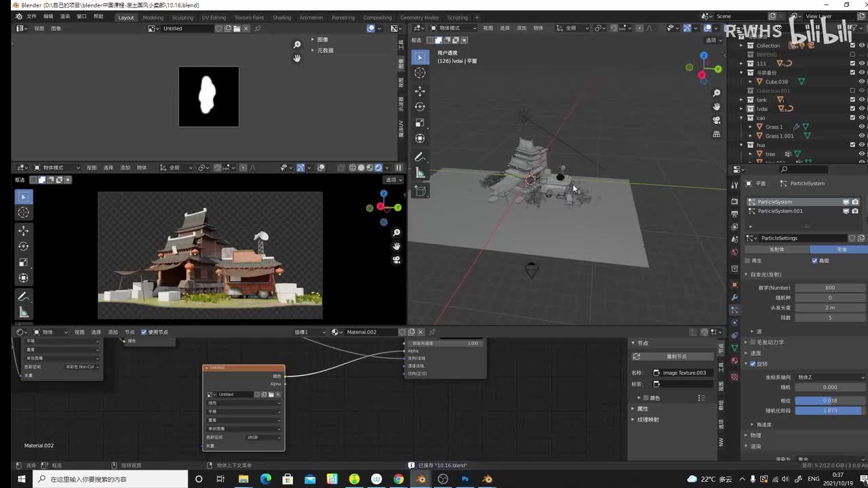
Task: Select ParticleSystem.001 in particle list
Action: pos(780,211)
